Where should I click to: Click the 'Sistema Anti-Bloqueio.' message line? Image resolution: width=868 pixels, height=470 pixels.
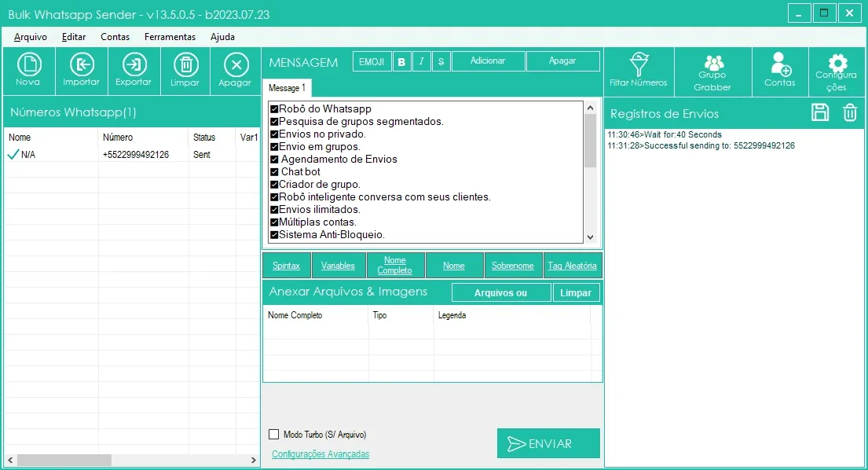click(327, 235)
